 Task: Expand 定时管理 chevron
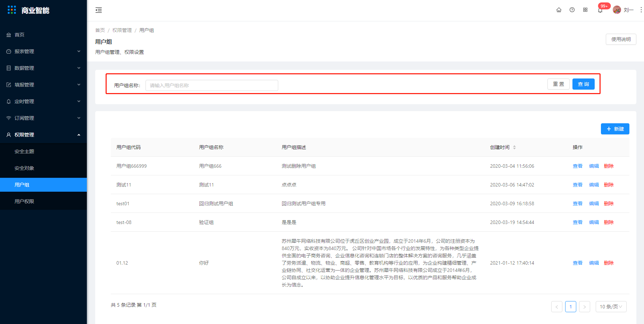[x=79, y=101]
